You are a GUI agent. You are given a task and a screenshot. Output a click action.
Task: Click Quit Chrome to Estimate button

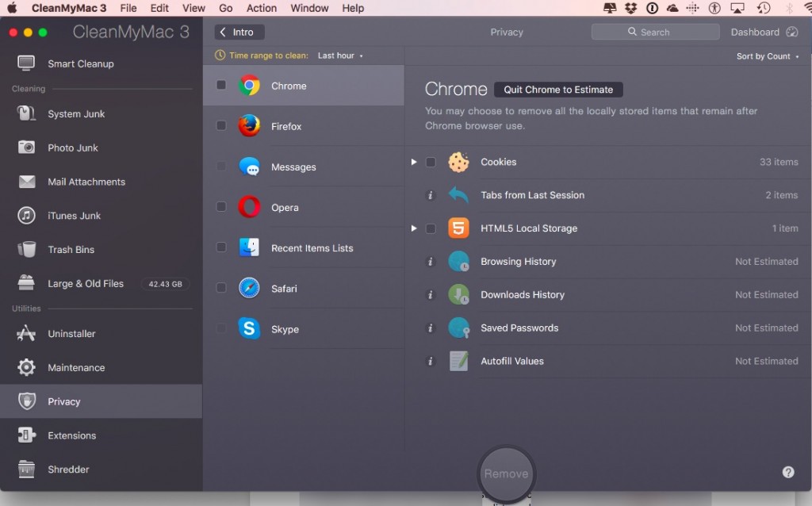(558, 90)
